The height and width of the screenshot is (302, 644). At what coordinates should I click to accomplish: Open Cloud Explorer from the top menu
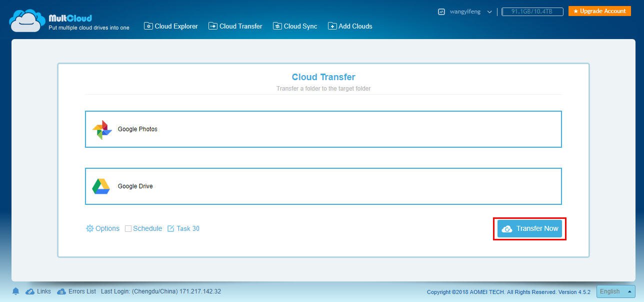(x=171, y=26)
